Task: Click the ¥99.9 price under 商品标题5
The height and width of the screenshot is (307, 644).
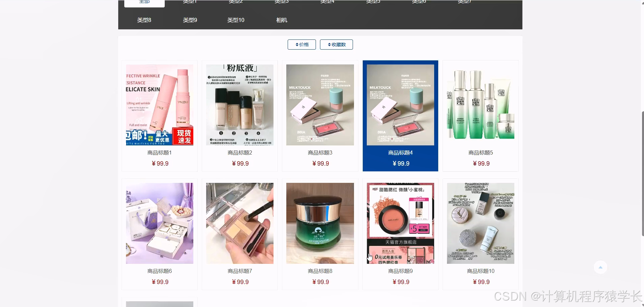Action: (x=481, y=164)
